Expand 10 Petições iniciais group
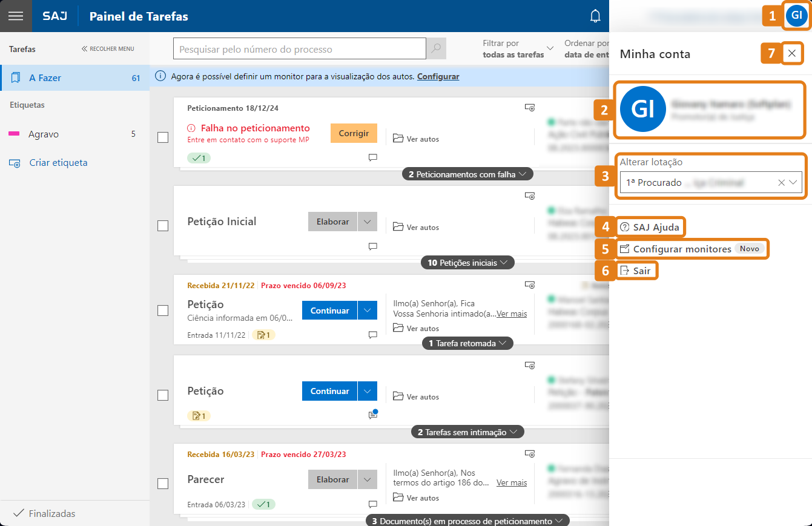The image size is (812, 526). coord(467,263)
